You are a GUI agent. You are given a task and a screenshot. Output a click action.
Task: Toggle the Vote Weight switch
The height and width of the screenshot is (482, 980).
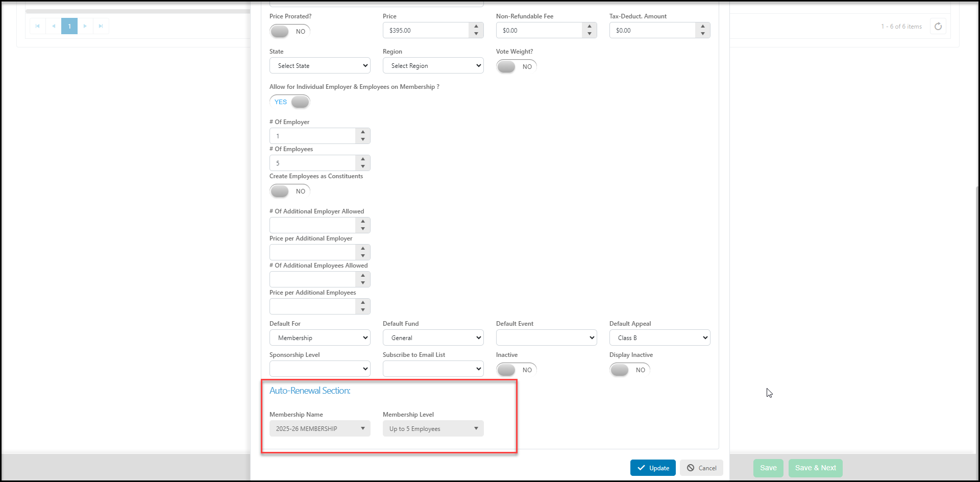click(517, 66)
